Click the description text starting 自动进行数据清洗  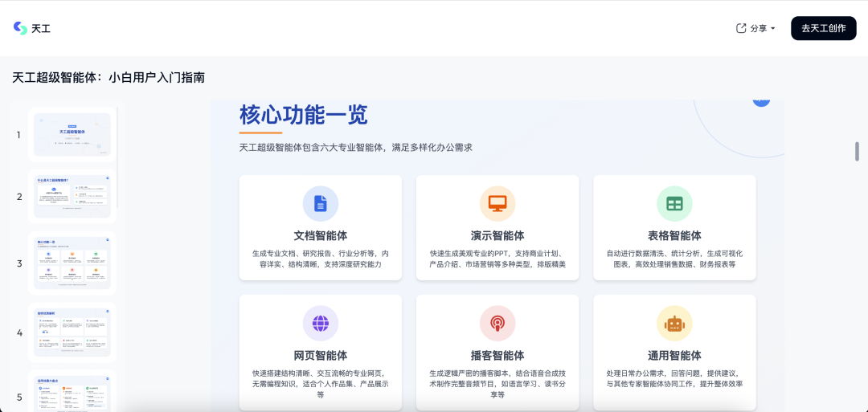[x=674, y=259]
